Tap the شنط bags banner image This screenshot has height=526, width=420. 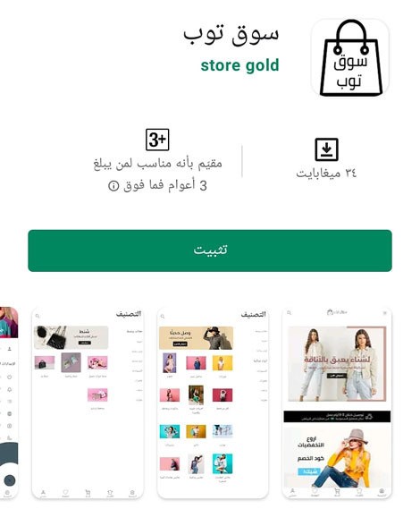(x=71, y=337)
